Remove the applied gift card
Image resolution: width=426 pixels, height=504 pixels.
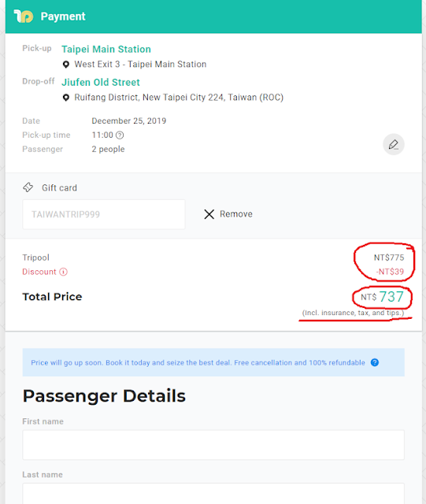228,214
